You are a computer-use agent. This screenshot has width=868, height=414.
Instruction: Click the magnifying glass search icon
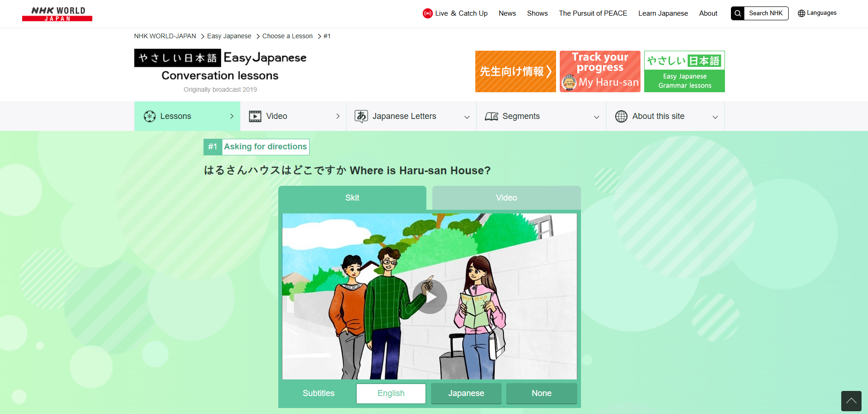(x=738, y=13)
